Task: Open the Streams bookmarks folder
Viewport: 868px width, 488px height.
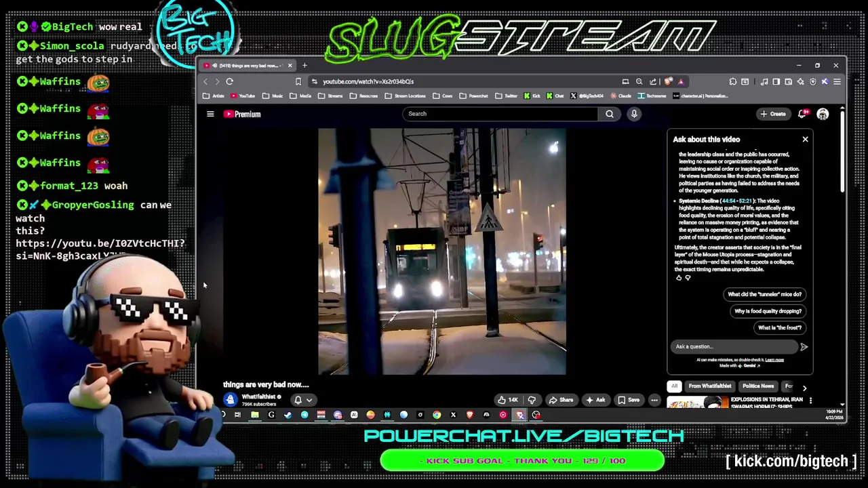Action: click(331, 96)
